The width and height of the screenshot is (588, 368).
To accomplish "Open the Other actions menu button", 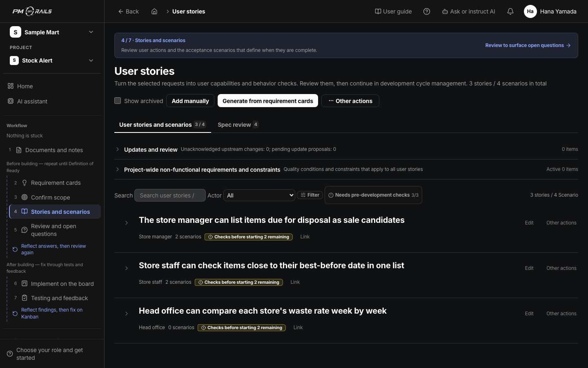I will coord(350,101).
